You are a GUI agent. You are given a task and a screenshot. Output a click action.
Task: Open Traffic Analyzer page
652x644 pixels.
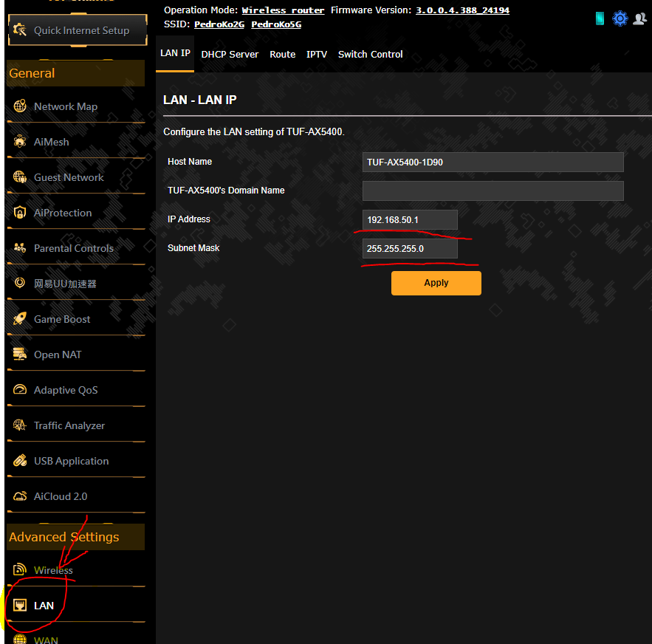(x=76, y=425)
